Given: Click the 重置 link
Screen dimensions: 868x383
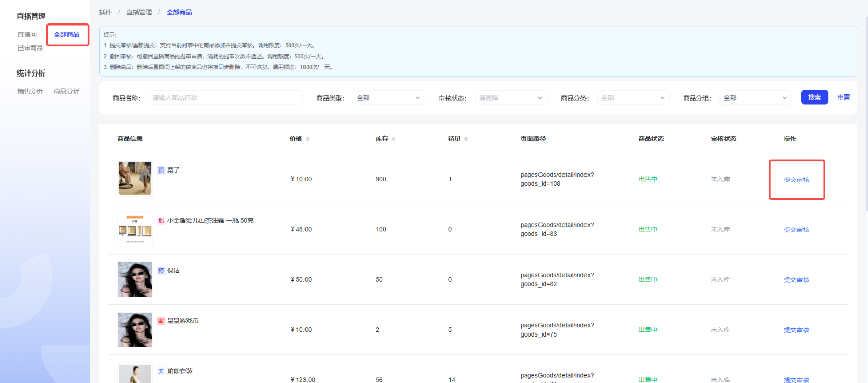Looking at the screenshot, I should tap(843, 97).
